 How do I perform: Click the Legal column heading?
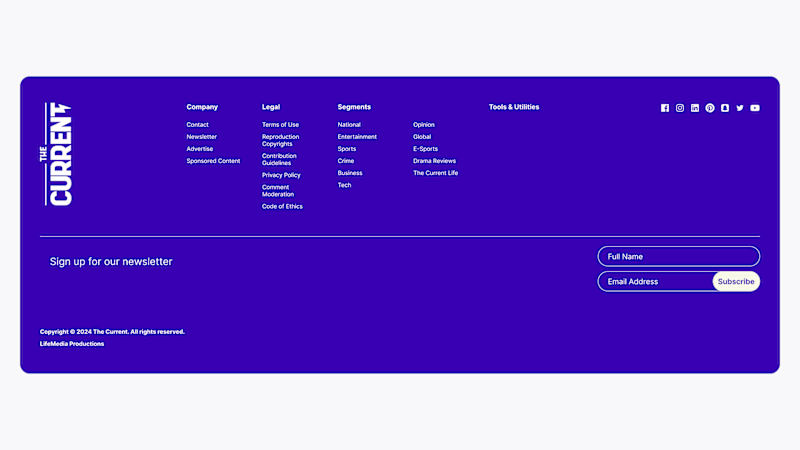pos(271,107)
